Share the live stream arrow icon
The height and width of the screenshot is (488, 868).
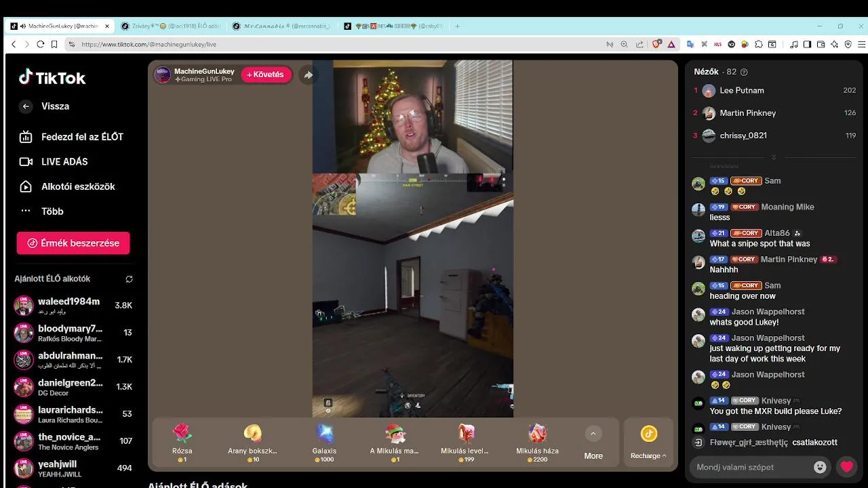pos(308,75)
